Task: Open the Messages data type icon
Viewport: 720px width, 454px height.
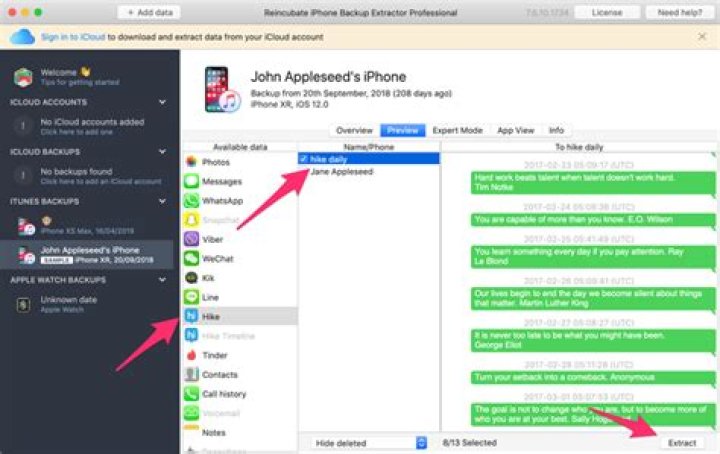Action: pos(191,181)
